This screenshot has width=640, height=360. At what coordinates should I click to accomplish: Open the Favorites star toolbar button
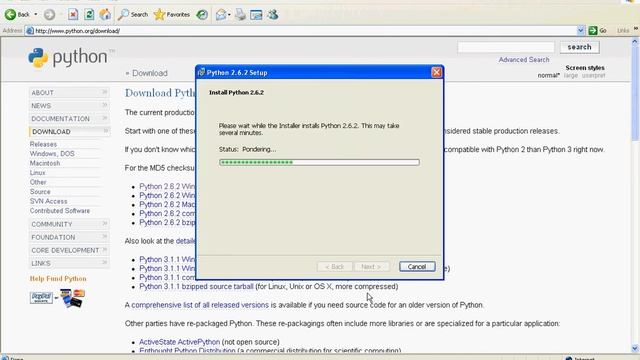click(x=172, y=15)
